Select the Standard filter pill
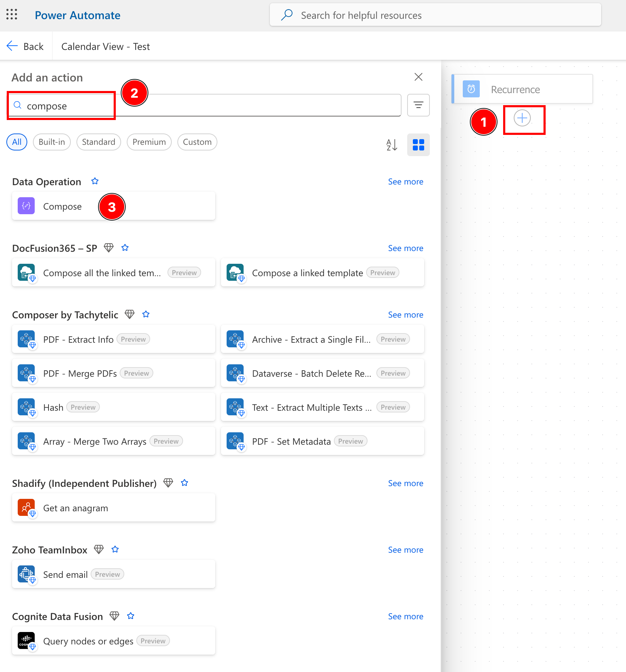The height and width of the screenshot is (672, 626). [x=98, y=142]
